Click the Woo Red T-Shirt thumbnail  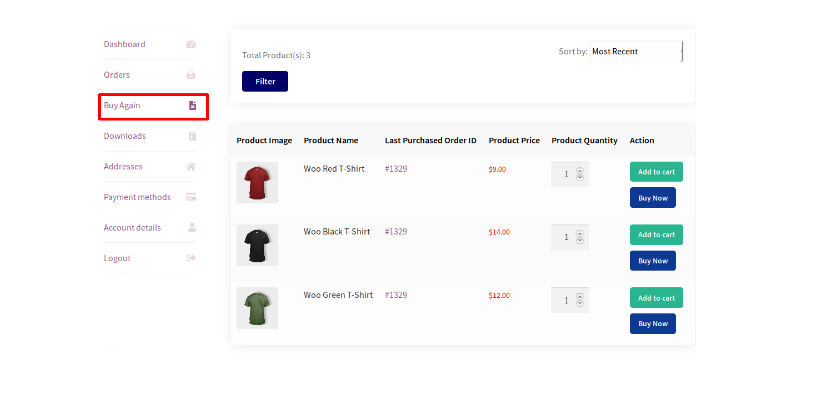[x=257, y=182]
